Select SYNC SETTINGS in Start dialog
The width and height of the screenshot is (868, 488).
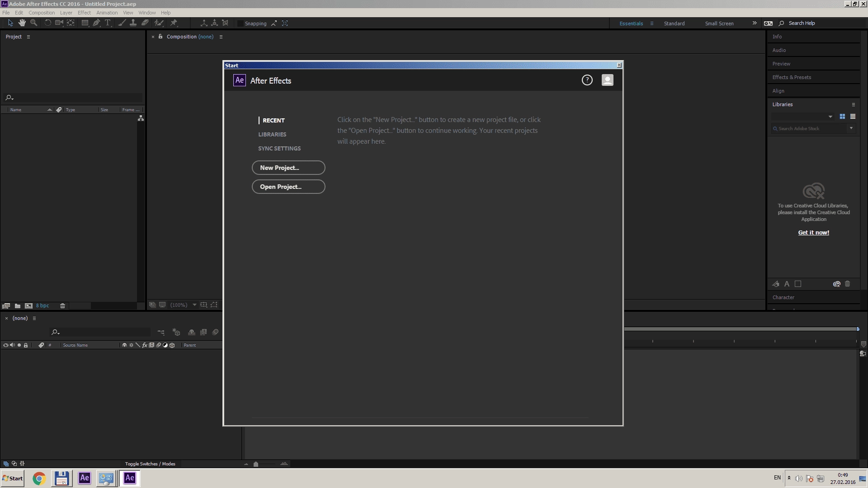point(279,148)
